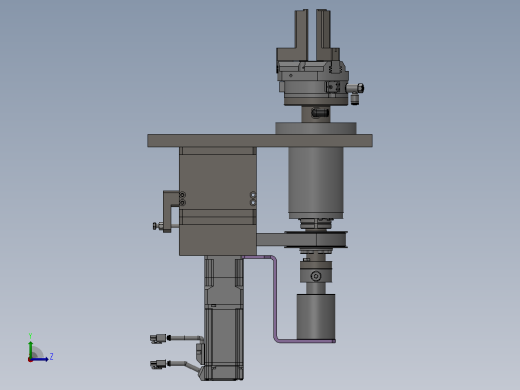This screenshot has width=520, height=390.
Task: Select the upper motor cable connector plug
Action: [x=158, y=339]
